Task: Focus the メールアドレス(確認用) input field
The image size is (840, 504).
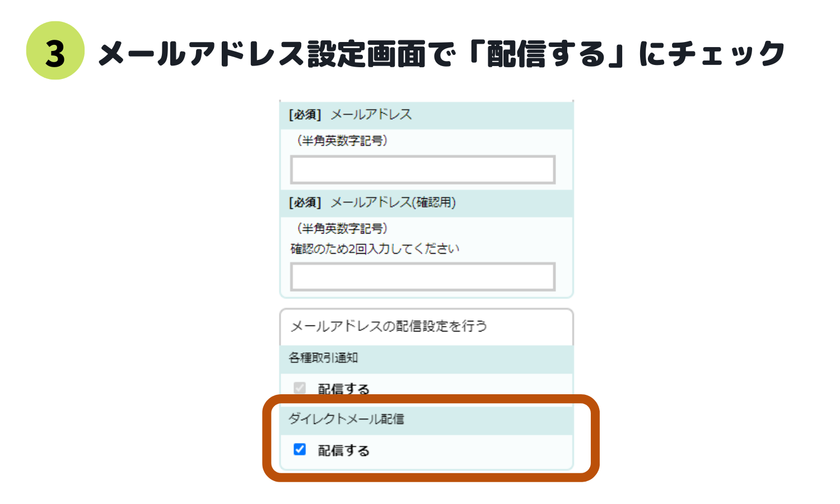Action: coord(423,277)
